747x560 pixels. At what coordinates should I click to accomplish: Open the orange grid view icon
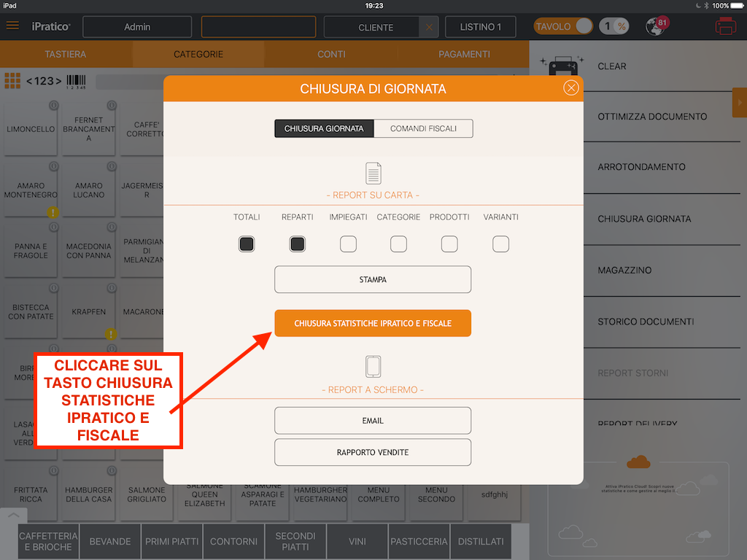click(x=12, y=81)
